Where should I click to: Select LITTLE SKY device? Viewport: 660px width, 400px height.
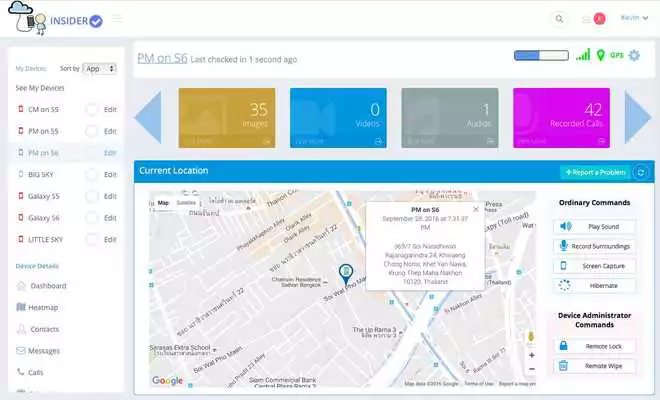[x=45, y=240]
